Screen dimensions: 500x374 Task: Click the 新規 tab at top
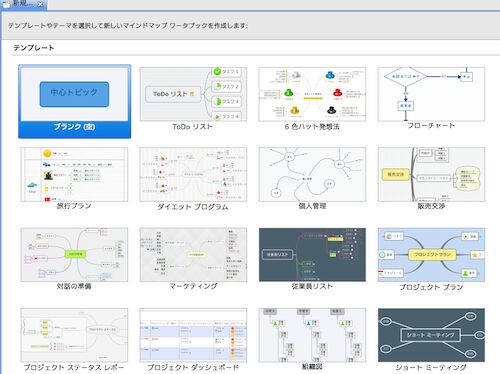pos(23,4)
